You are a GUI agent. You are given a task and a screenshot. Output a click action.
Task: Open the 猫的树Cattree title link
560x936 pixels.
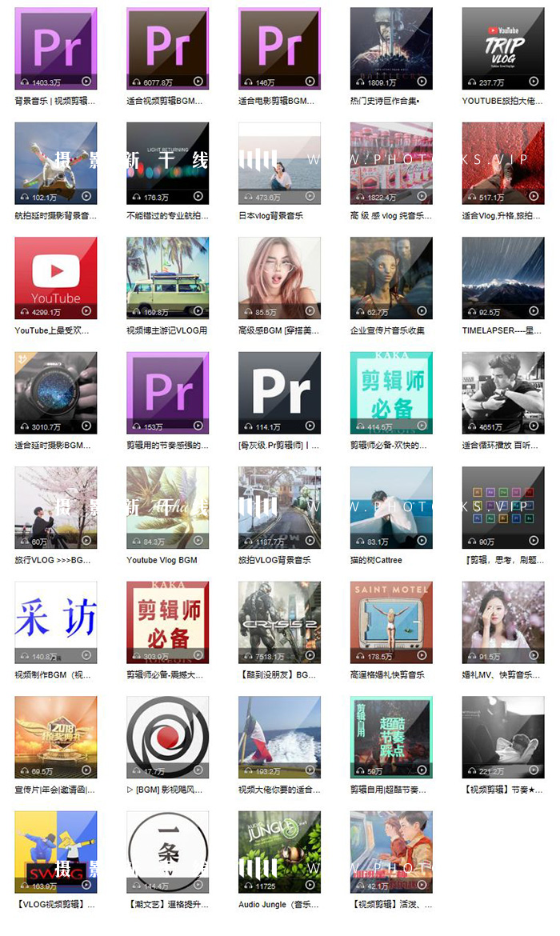pos(376,560)
